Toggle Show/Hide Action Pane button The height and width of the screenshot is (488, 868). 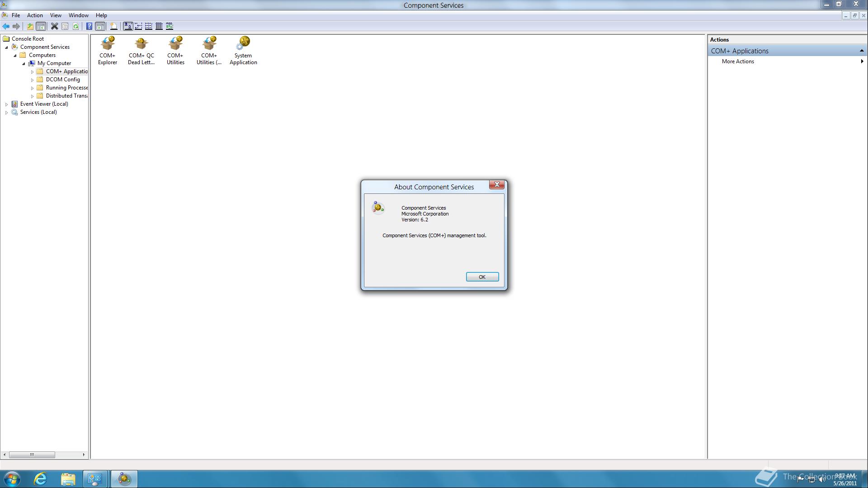point(100,26)
